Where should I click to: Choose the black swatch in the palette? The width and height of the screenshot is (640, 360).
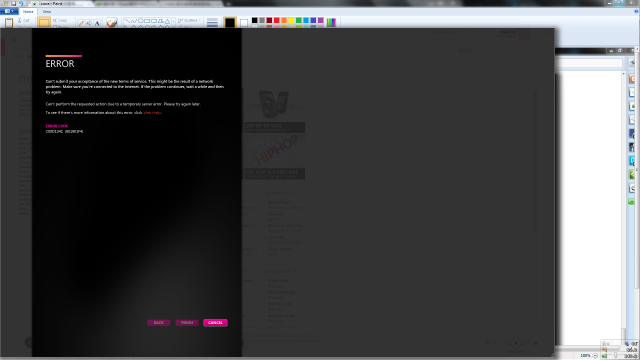[255, 20]
